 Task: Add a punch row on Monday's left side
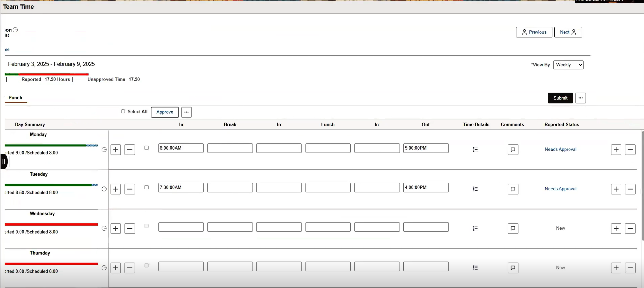click(x=116, y=150)
